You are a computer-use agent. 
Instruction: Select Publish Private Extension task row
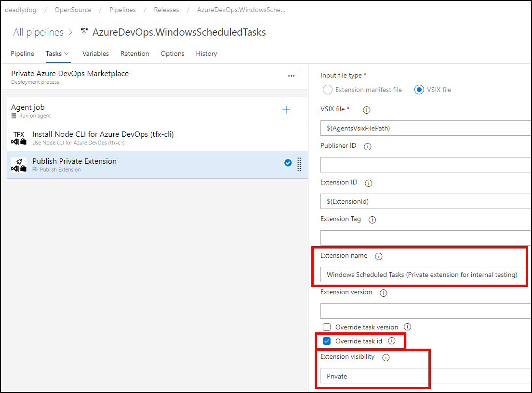pos(158,165)
